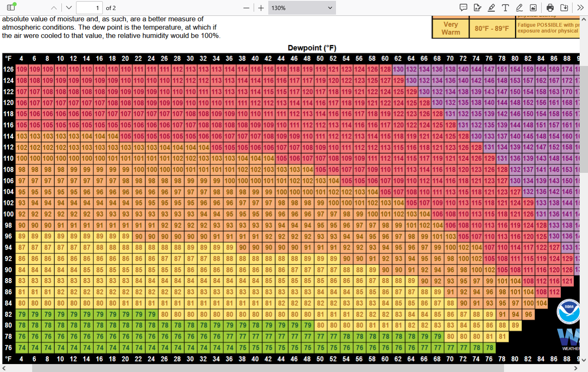Open the comment annotation tool
The width and height of the screenshot is (588, 372).
pos(463,8)
